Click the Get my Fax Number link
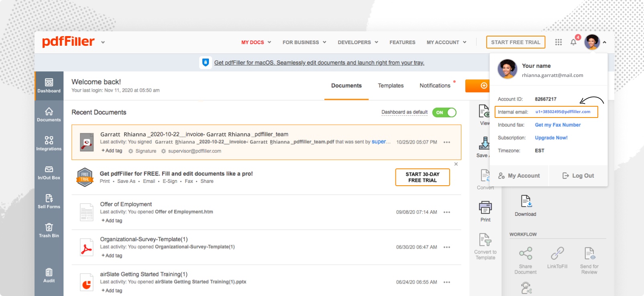This screenshot has height=296, width=644. [x=558, y=125]
